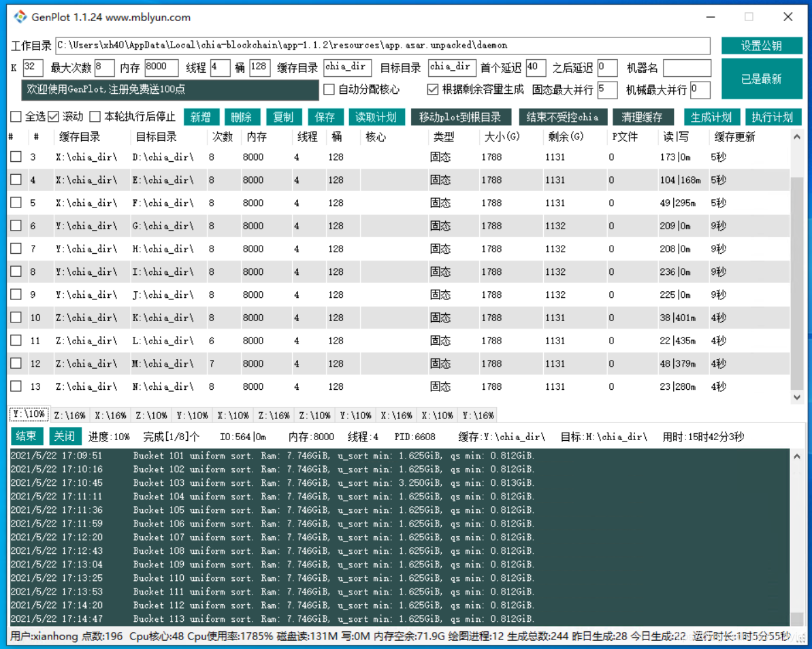The image size is (812, 649).
Task: Click the K value field
Action: (x=33, y=68)
